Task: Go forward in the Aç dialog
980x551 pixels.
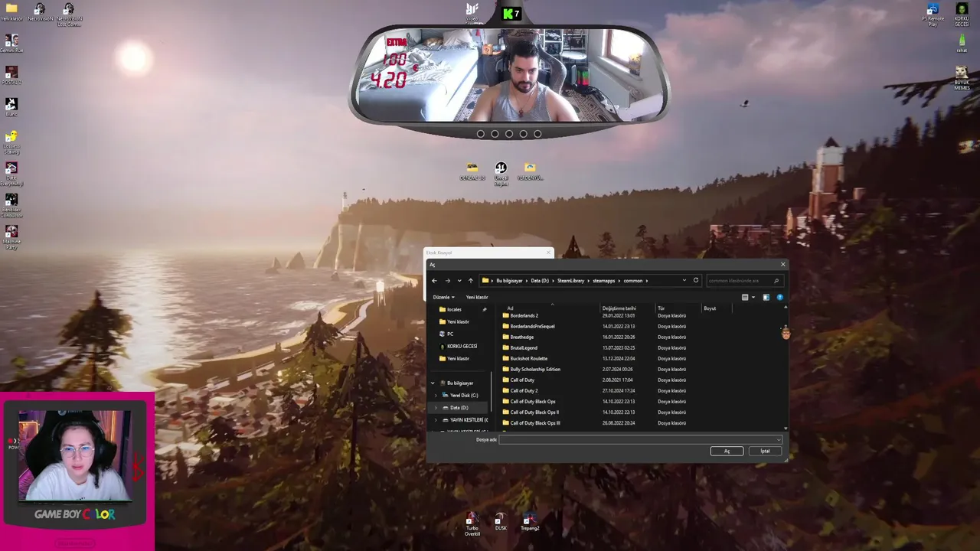Action: tap(448, 281)
